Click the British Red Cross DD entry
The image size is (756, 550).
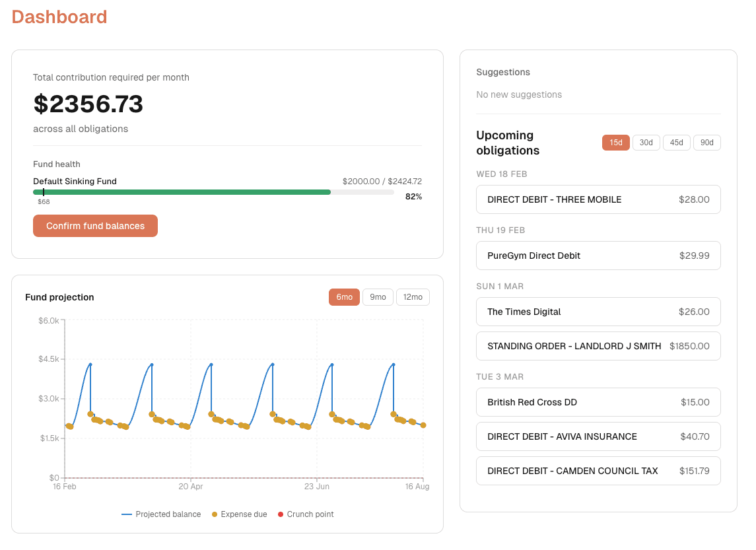click(598, 401)
